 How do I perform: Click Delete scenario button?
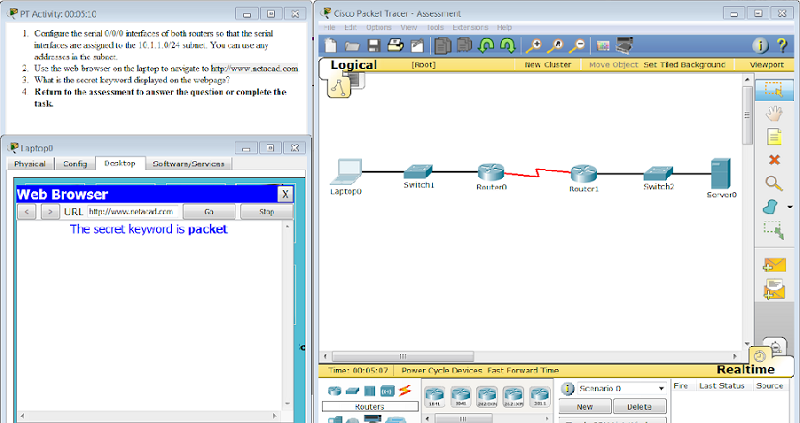(639, 407)
